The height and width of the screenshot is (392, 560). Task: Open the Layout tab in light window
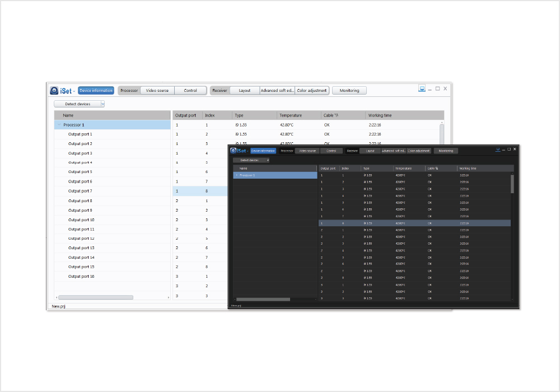click(x=245, y=91)
